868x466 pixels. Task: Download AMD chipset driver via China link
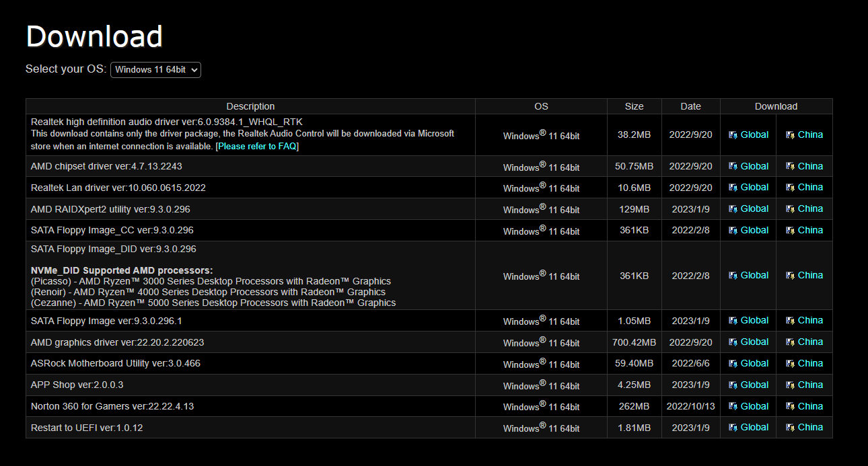[810, 166]
